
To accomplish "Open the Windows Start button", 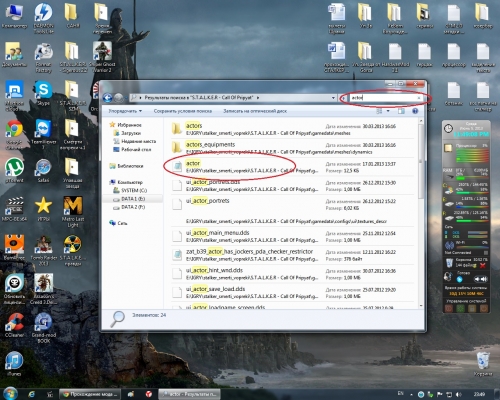I will click(10, 394).
